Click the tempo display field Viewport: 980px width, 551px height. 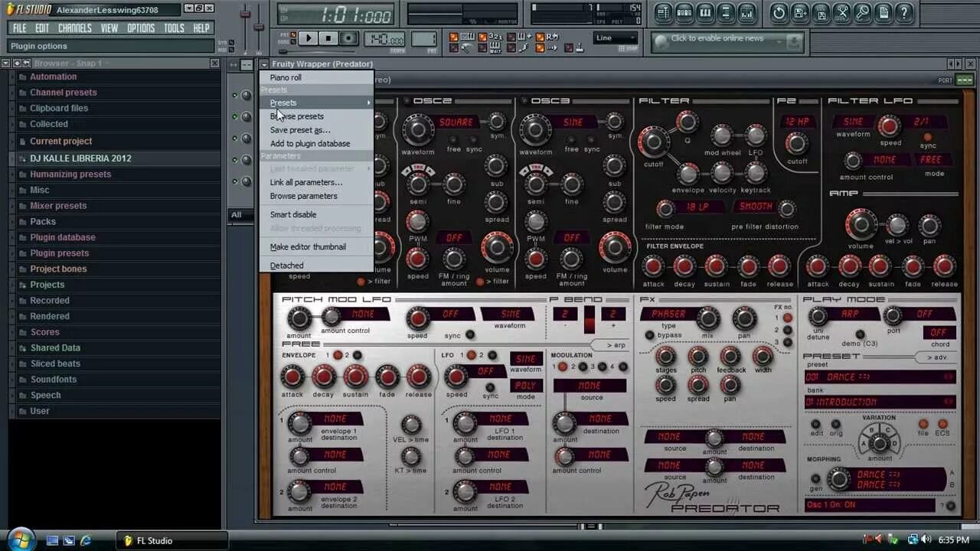[x=385, y=39]
